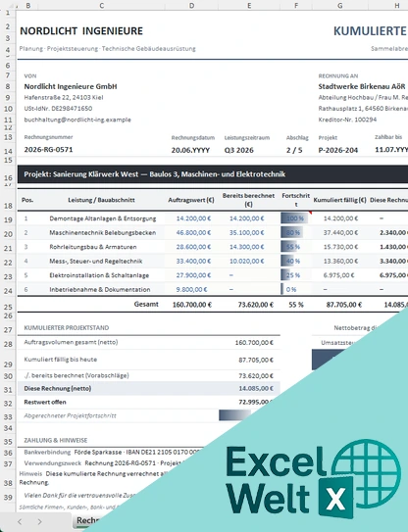This screenshot has width=408, height=532.
Task: Click the 80 % progress data bar
Action: click(x=292, y=233)
